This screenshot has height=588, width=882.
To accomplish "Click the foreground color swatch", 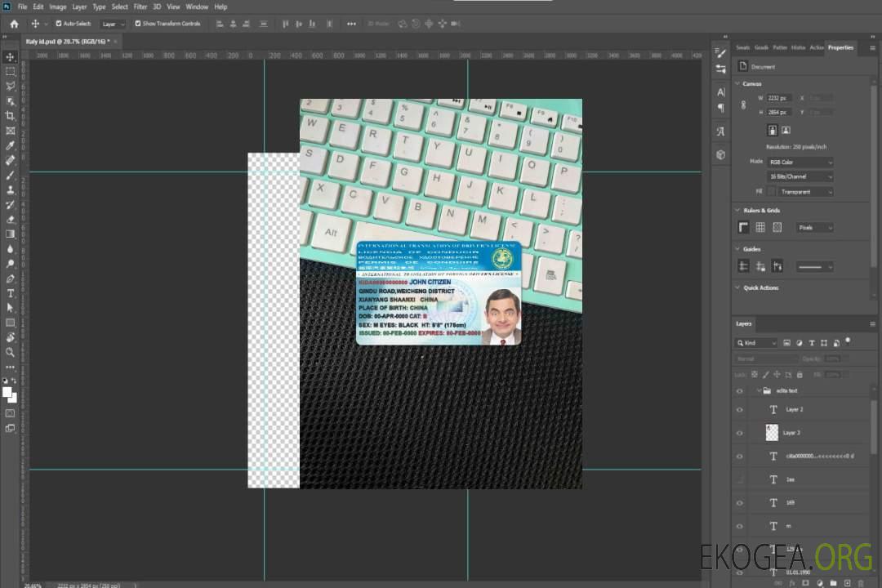I will pos(7,392).
